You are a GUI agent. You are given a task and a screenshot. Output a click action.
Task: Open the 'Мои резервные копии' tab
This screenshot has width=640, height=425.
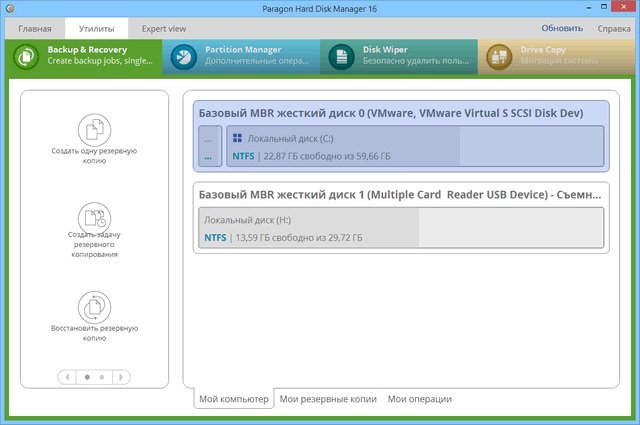point(328,399)
